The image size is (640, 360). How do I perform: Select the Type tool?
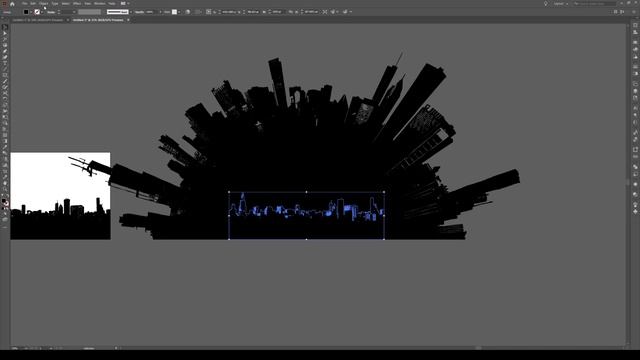[5, 63]
